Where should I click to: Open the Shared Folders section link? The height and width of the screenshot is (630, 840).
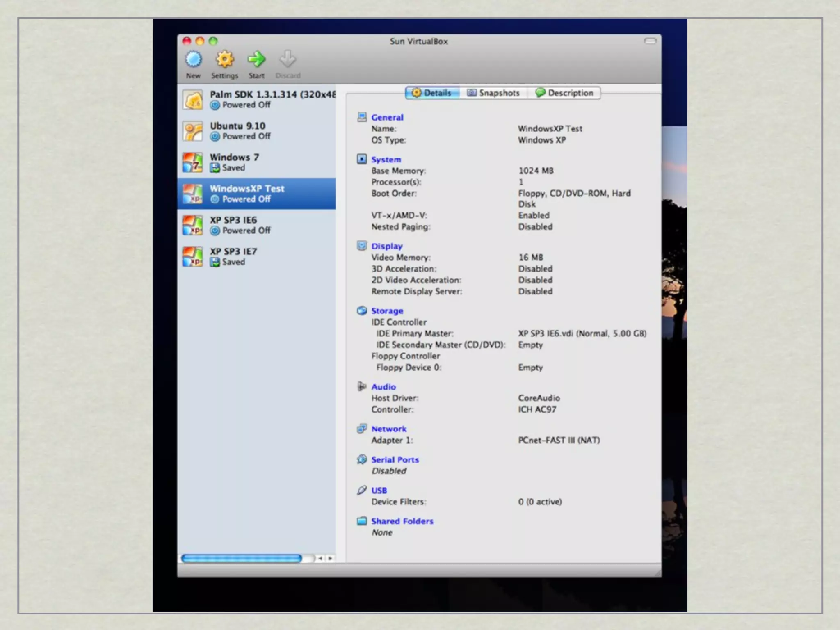point(402,521)
